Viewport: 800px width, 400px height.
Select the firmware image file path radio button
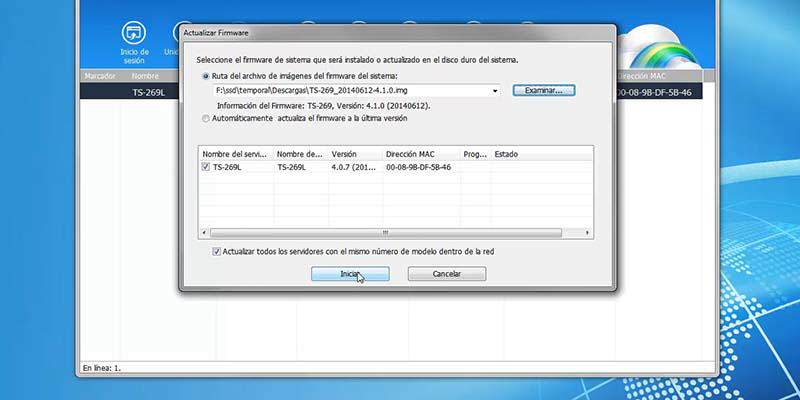(x=206, y=76)
